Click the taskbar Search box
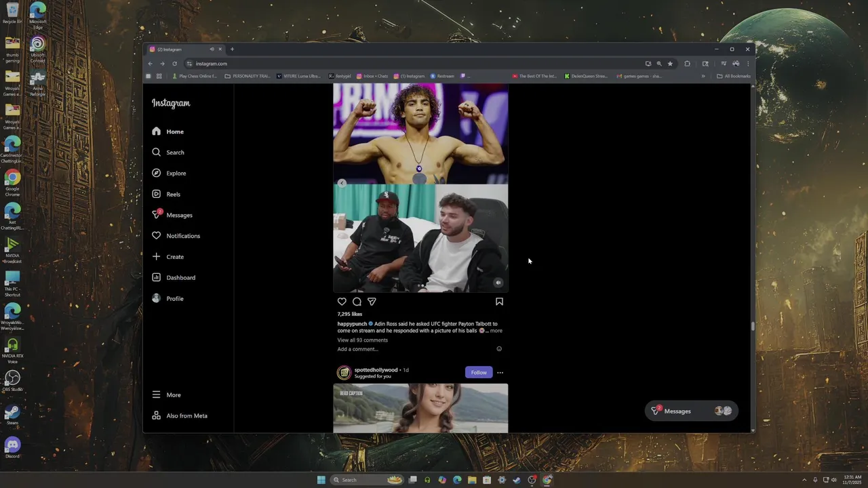The image size is (868, 488). tap(367, 480)
